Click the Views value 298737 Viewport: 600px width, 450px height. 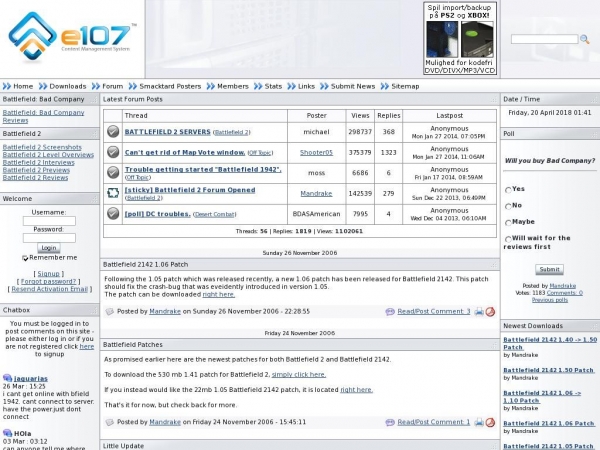(360, 132)
